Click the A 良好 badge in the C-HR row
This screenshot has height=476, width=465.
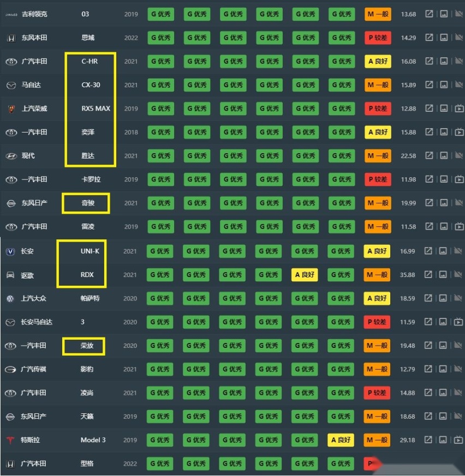[378, 61]
